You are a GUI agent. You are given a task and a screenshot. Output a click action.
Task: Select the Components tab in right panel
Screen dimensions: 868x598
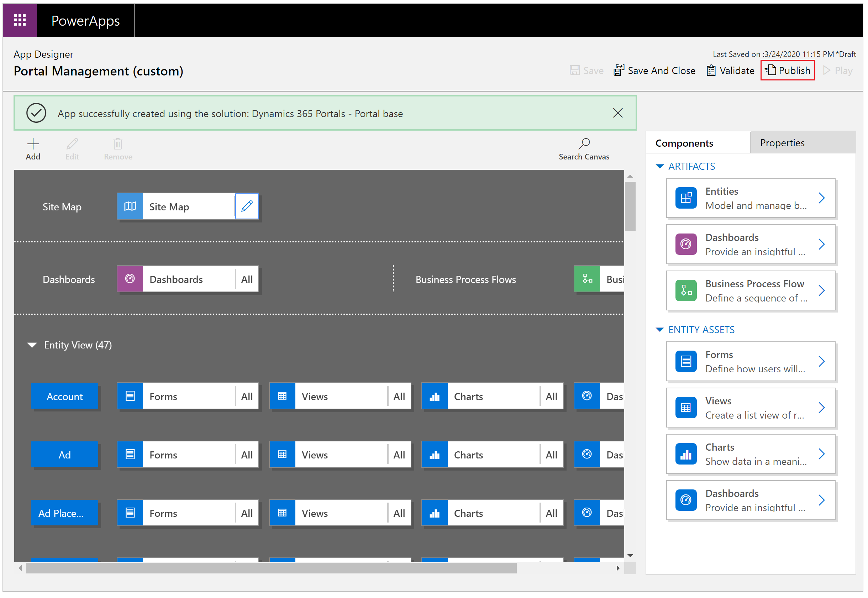click(684, 142)
